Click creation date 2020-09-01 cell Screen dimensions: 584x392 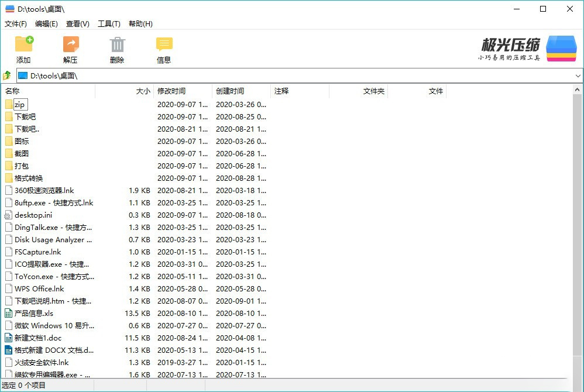coord(241,301)
